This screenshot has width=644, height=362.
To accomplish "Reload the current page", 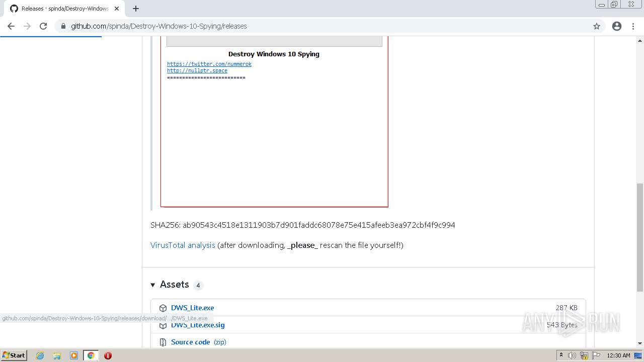I will [43, 26].
